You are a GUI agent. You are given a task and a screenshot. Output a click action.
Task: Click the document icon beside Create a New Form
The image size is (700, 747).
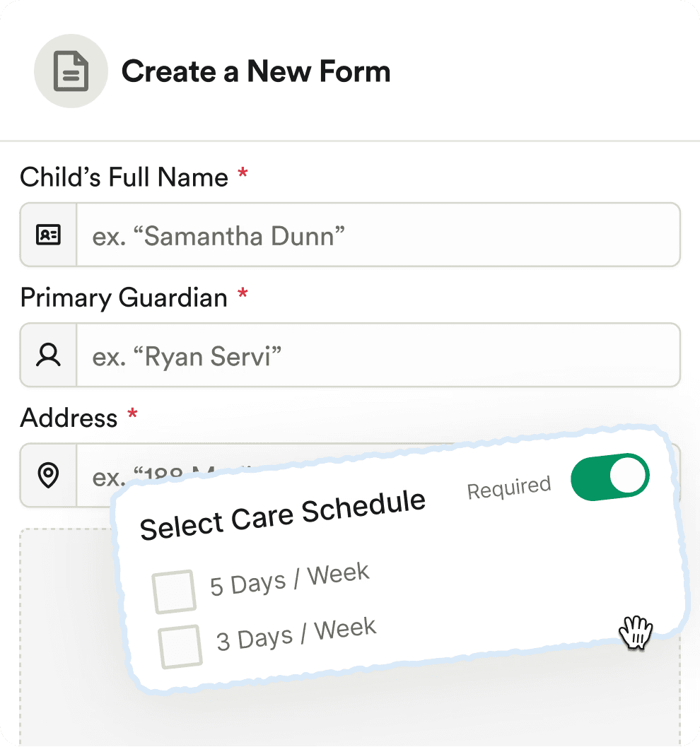click(71, 72)
